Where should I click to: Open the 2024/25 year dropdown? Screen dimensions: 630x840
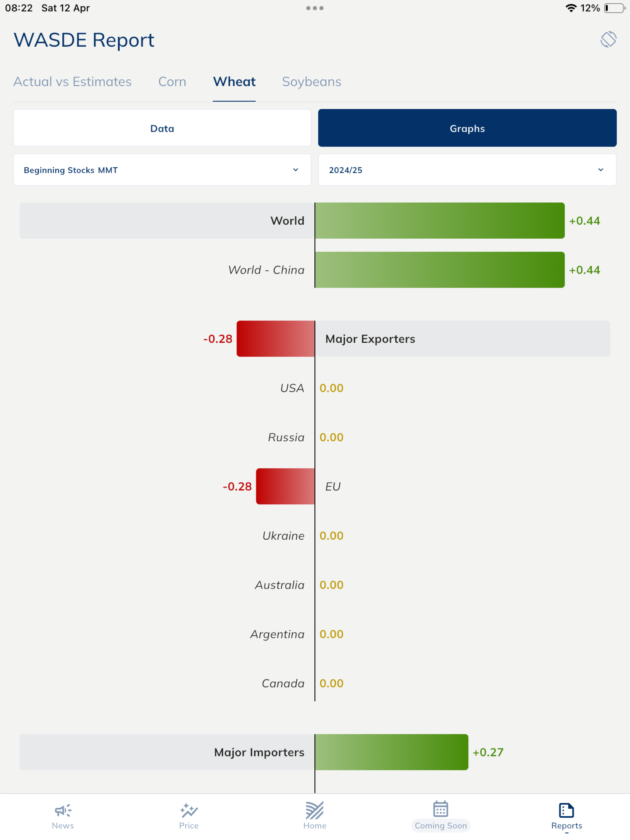point(467,170)
